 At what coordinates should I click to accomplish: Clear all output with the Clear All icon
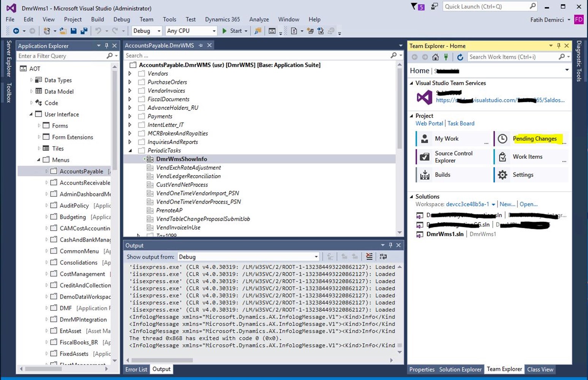click(369, 256)
